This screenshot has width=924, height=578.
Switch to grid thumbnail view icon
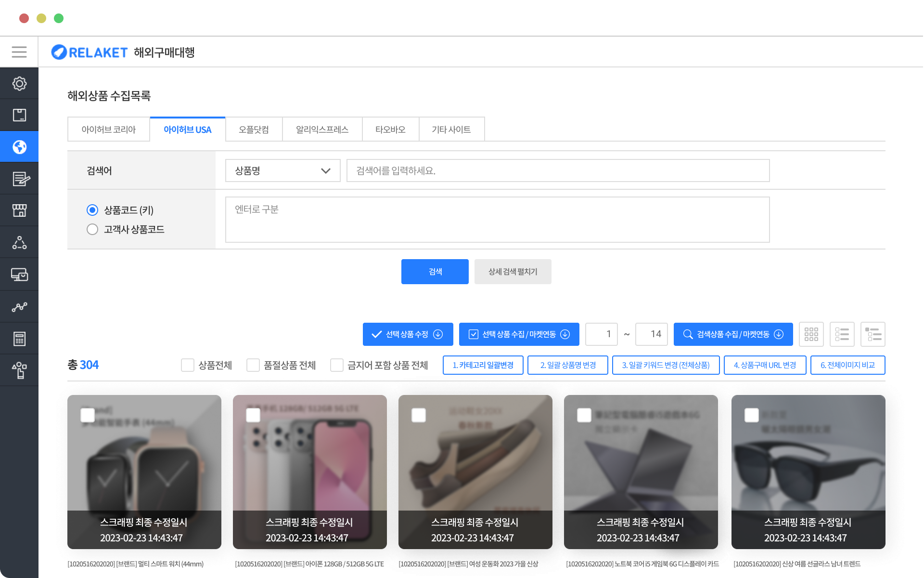click(x=811, y=334)
